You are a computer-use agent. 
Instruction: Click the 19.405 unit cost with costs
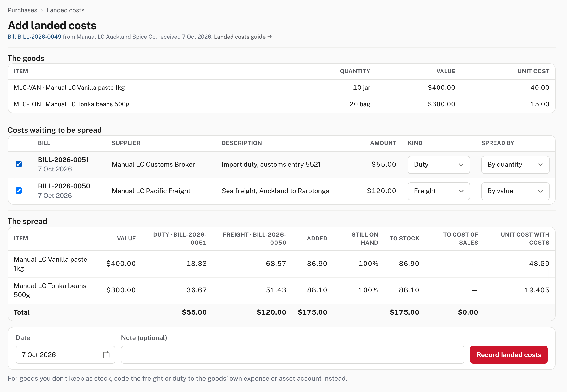537,290
